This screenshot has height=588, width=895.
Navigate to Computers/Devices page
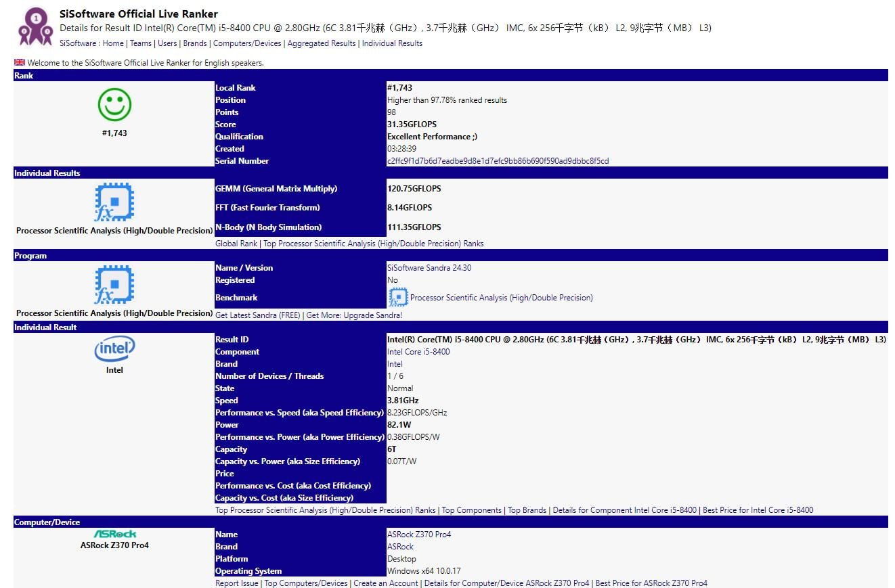click(247, 43)
